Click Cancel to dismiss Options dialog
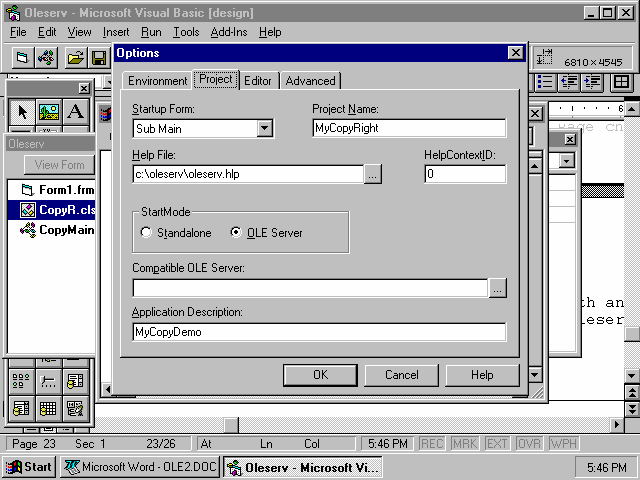Screen dimensions: 640x480 pos(401,375)
